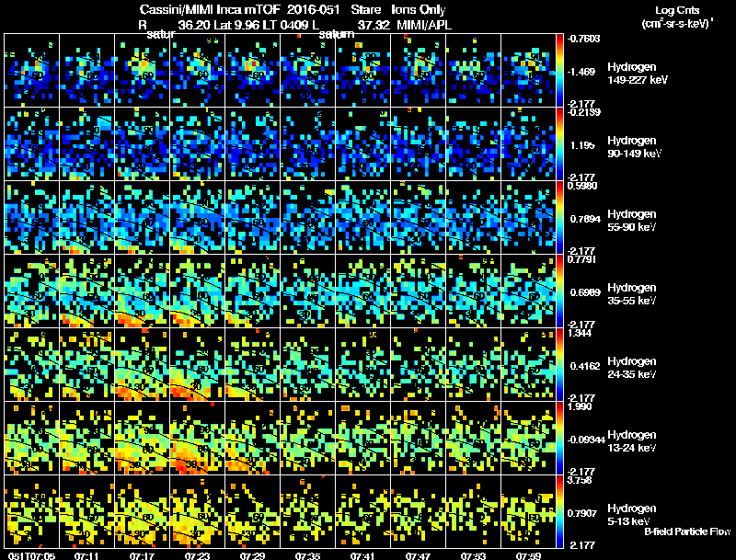Click the units label '(cm²-sr-s-keV)'
This screenshot has height=560, width=736.
tap(676, 24)
